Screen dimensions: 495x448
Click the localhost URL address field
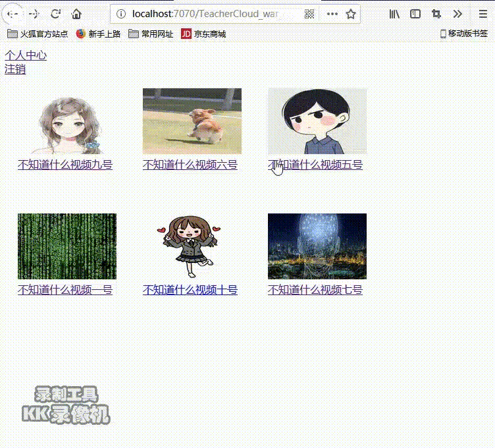205,14
